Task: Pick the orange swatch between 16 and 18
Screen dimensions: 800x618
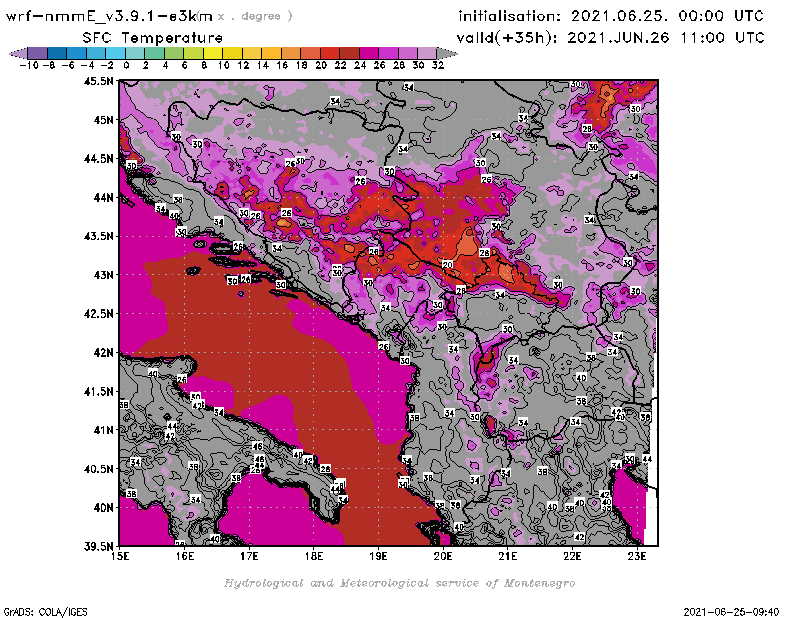Action: [291, 53]
